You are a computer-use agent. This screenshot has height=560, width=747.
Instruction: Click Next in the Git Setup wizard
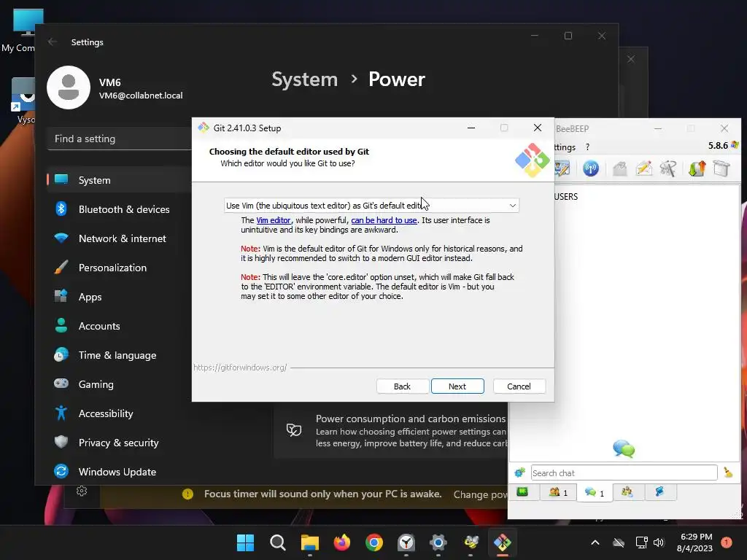click(457, 386)
